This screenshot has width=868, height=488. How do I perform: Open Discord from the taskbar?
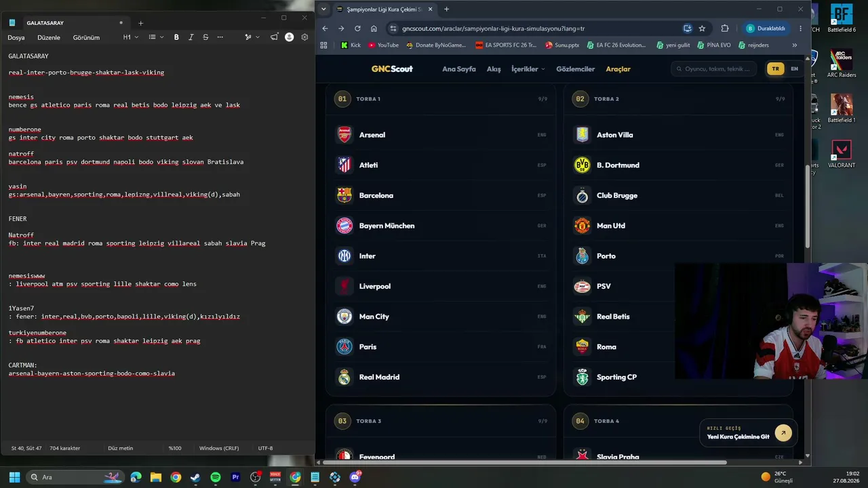coord(355,477)
